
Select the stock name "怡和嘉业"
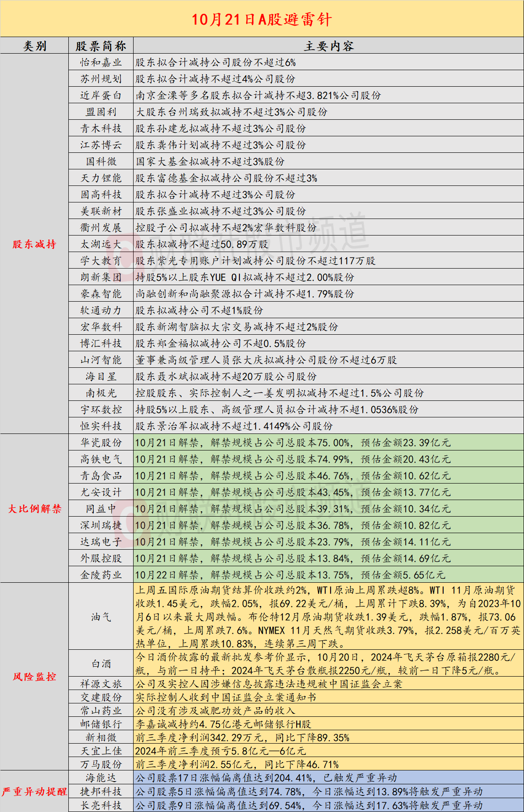tap(101, 63)
